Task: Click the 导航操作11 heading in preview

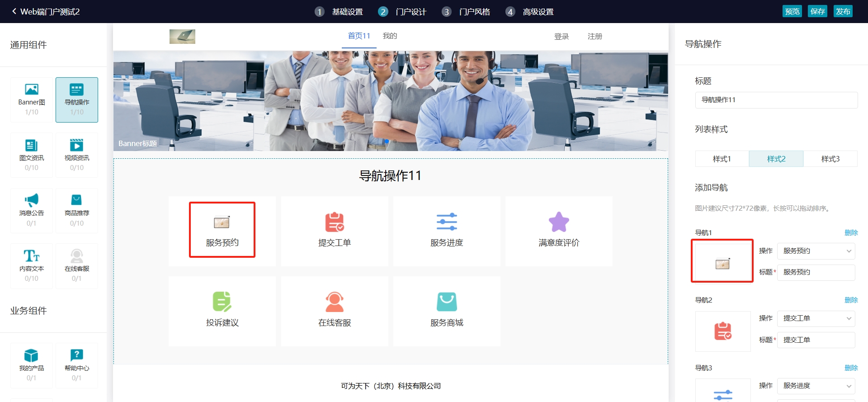Action: (391, 175)
